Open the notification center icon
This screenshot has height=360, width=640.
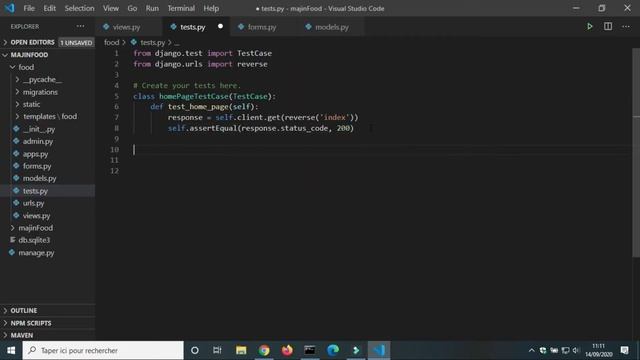coord(624,350)
